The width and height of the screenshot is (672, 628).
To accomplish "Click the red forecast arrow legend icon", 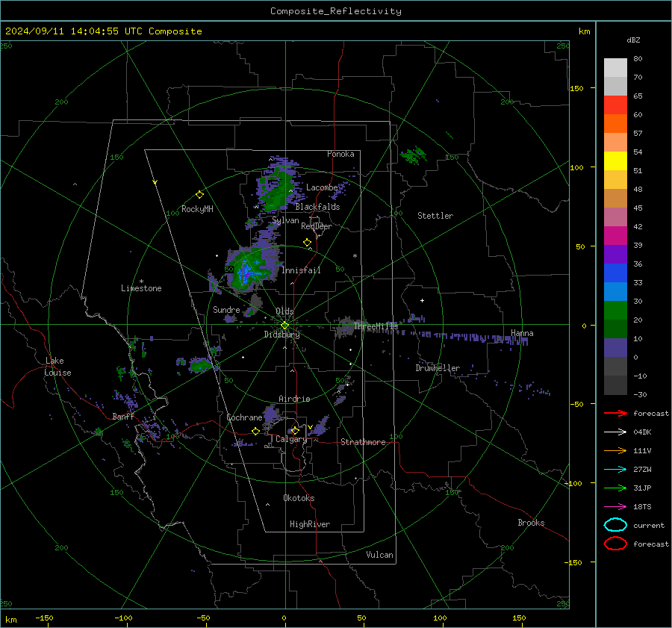I will pyautogui.click(x=615, y=413).
